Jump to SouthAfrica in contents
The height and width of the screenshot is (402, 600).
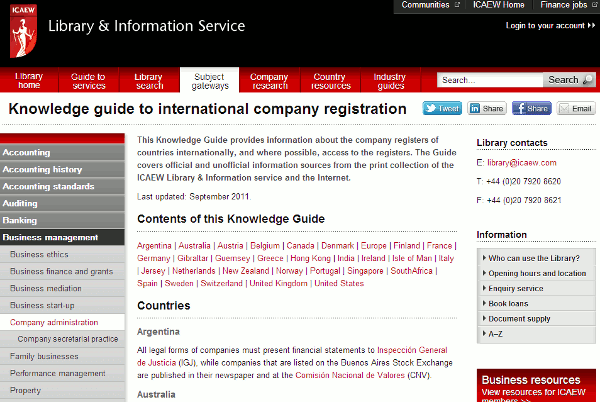coord(411,271)
